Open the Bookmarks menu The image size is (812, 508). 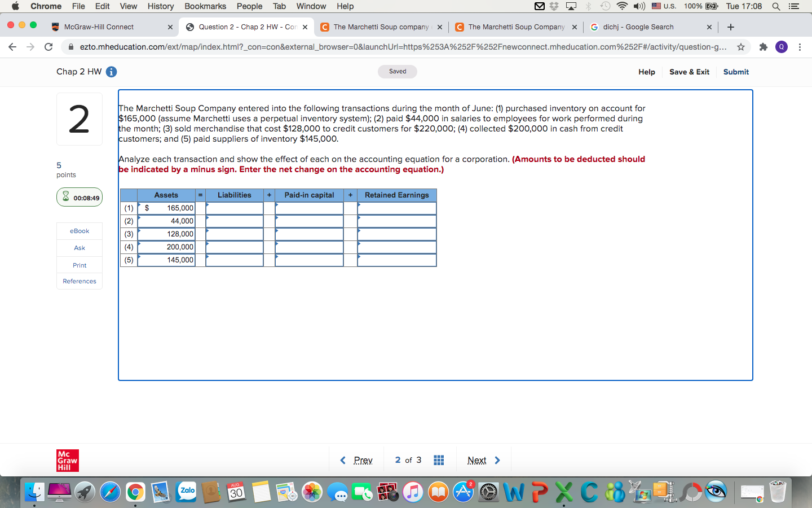(205, 6)
